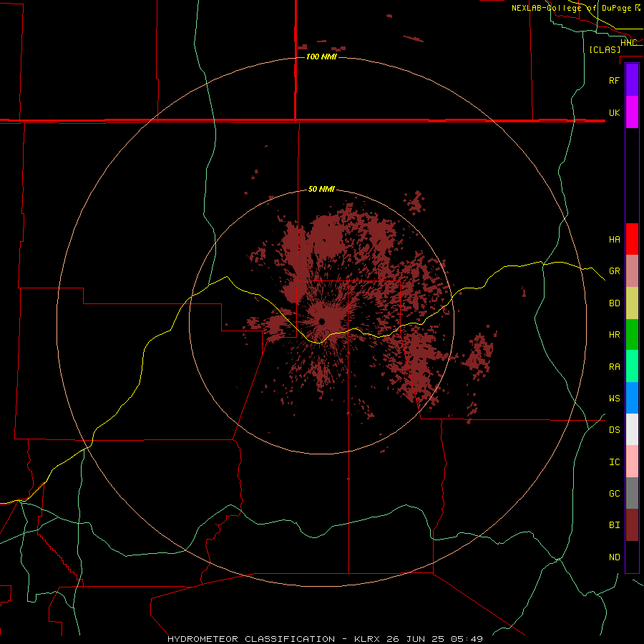
Task: Click the WS legend label
Action: click(x=615, y=399)
